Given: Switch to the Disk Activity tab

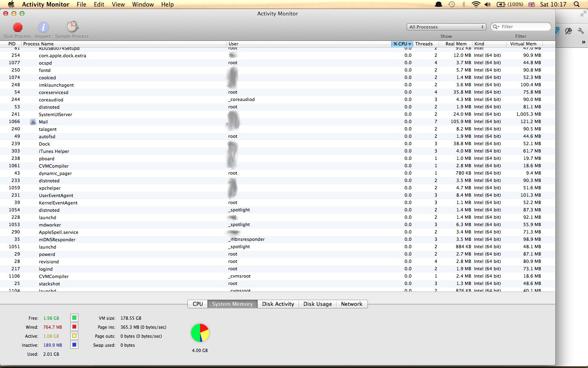Looking at the screenshot, I should pyautogui.click(x=278, y=304).
